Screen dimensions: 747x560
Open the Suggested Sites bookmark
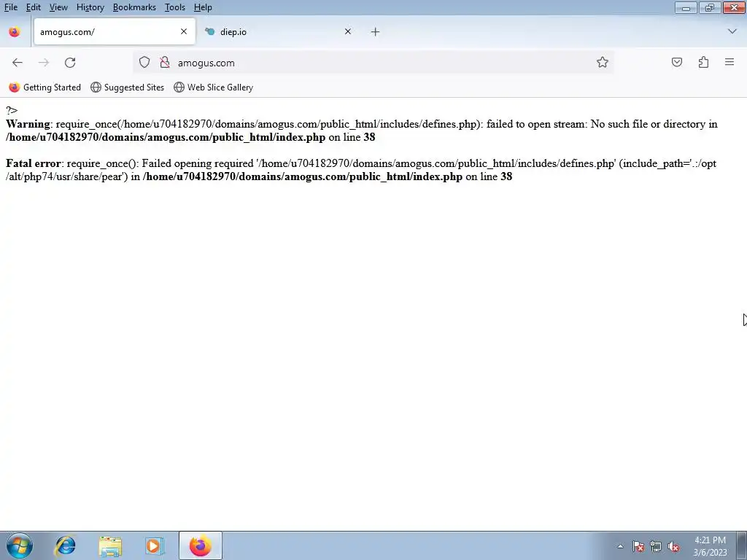tap(127, 87)
